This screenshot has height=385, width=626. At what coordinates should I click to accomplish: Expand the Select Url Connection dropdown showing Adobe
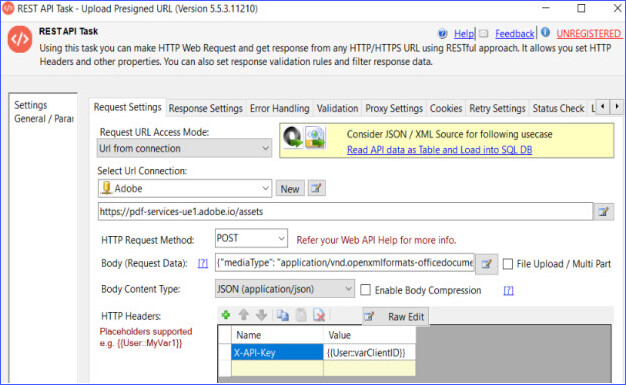pos(184,188)
